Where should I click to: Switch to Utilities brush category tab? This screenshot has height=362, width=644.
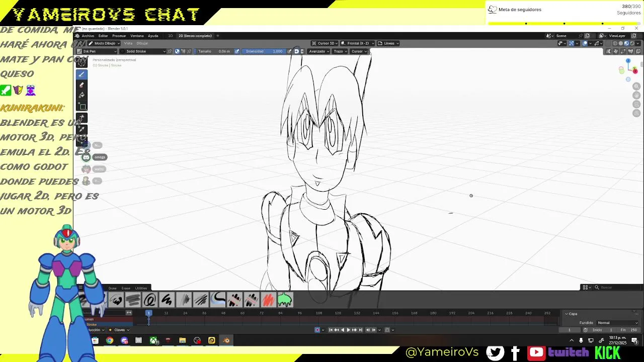(x=141, y=288)
